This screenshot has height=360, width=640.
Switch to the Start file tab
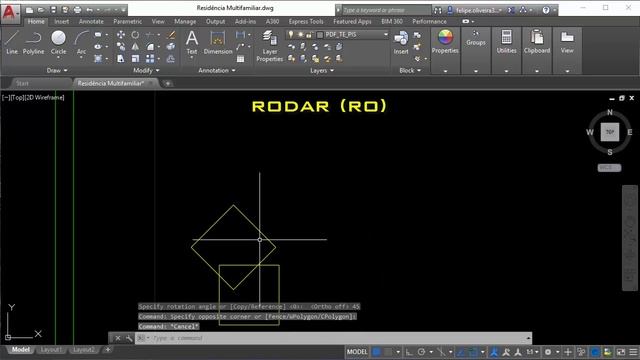[22, 83]
